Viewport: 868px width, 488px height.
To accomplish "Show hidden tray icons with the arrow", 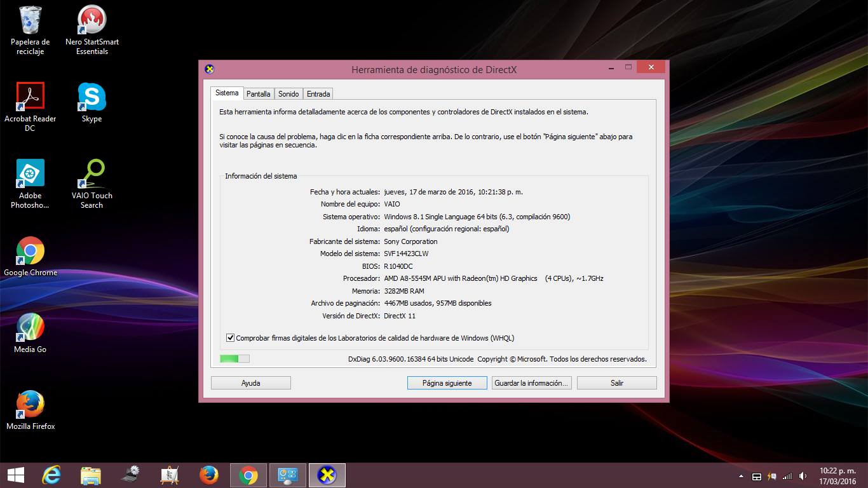I will coord(741,477).
